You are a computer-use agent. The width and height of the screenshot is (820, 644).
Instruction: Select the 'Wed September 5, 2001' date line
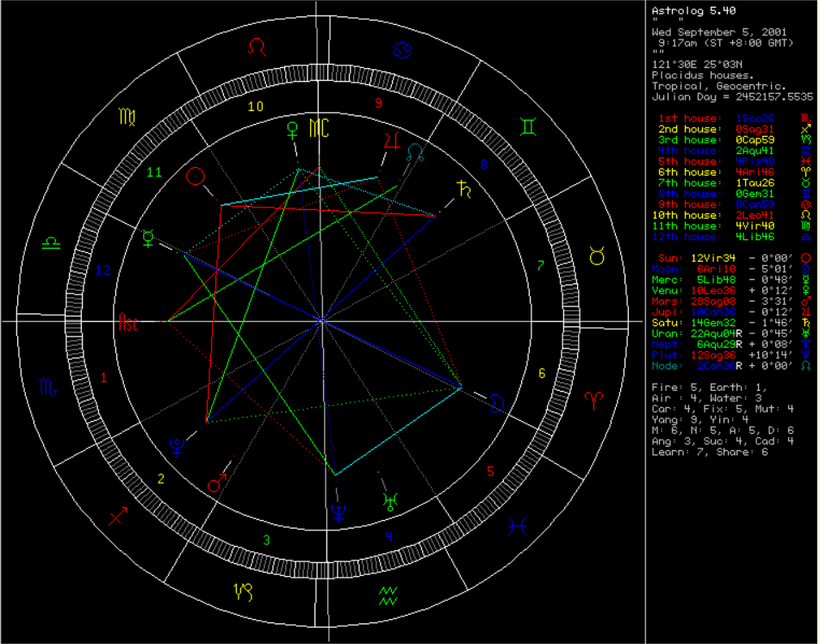click(719, 33)
